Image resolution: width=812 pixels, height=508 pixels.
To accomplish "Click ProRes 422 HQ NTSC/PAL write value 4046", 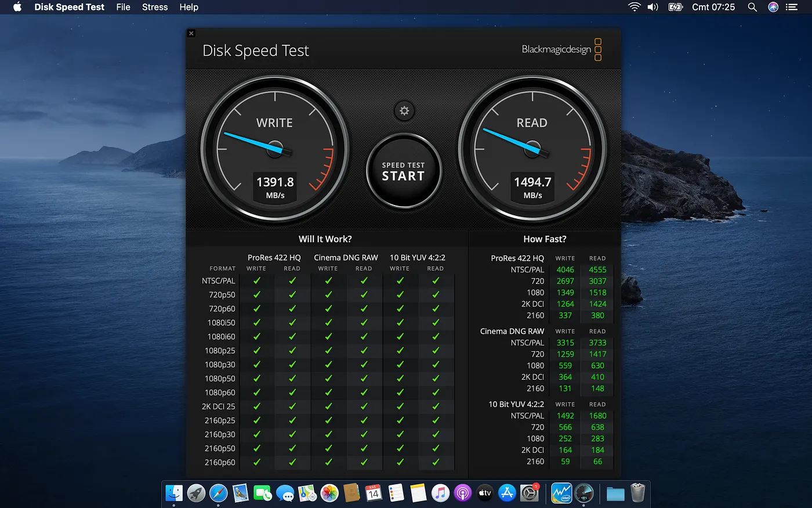I will [x=565, y=270].
